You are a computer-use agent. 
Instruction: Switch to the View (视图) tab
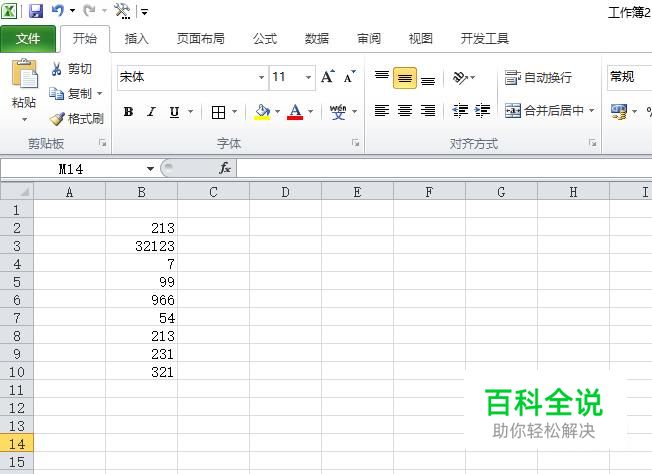(x=421, y=39)
